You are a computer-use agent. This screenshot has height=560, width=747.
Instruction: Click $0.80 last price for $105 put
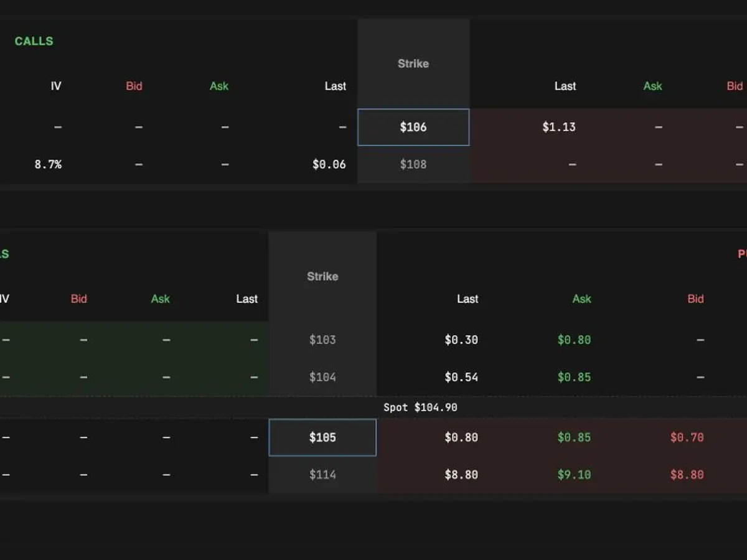(461, 437)
